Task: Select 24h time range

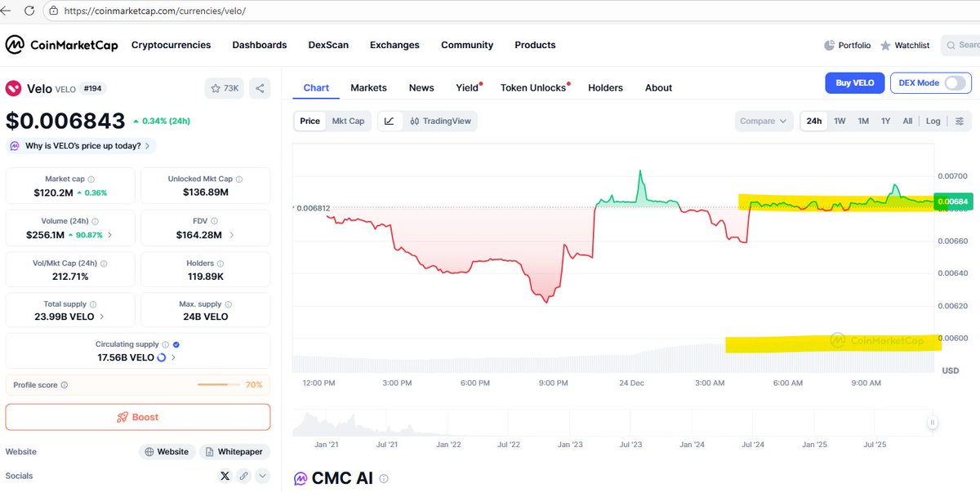Action: click(x=814, y=121)
